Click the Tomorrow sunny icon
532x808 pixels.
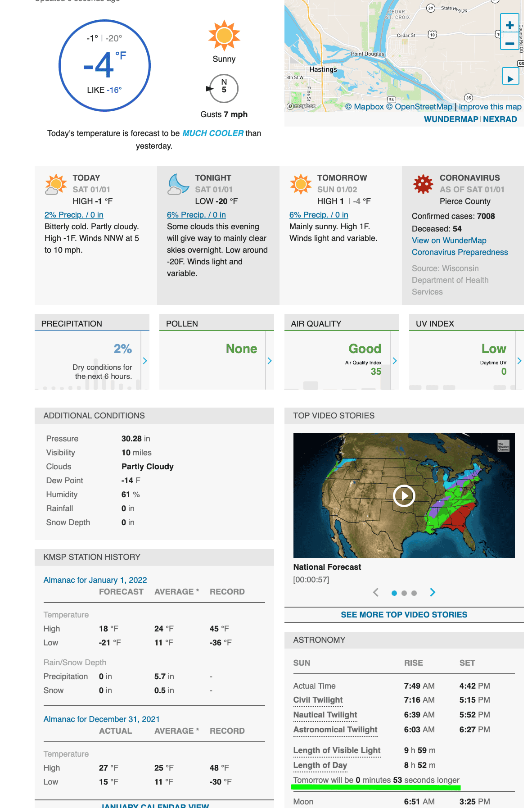click(301, 184)
